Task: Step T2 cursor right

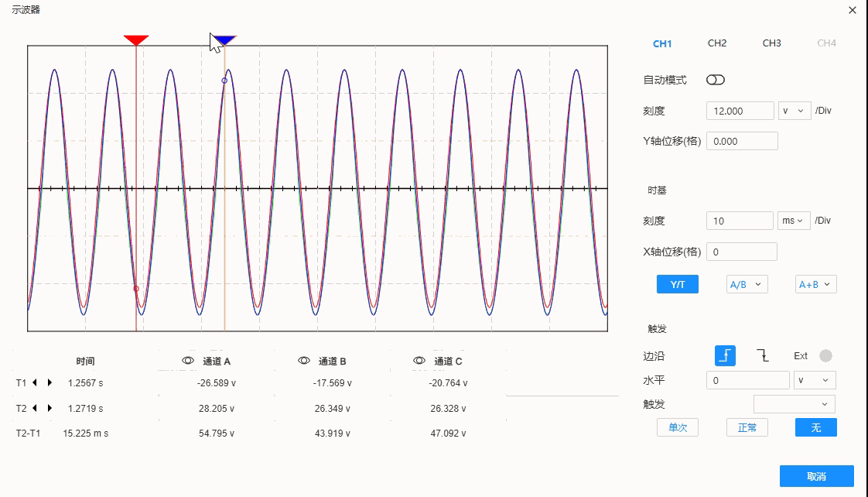Action: 50,408
